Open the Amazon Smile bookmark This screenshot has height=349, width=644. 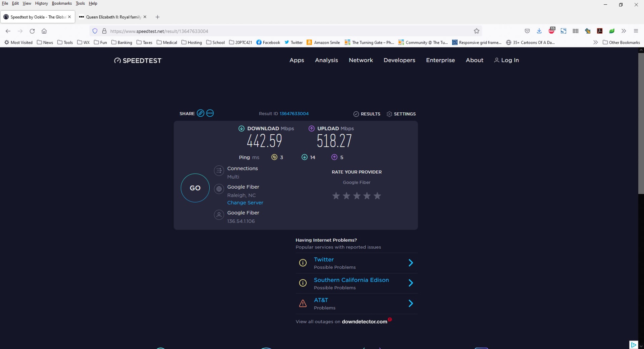coord(323,42)
